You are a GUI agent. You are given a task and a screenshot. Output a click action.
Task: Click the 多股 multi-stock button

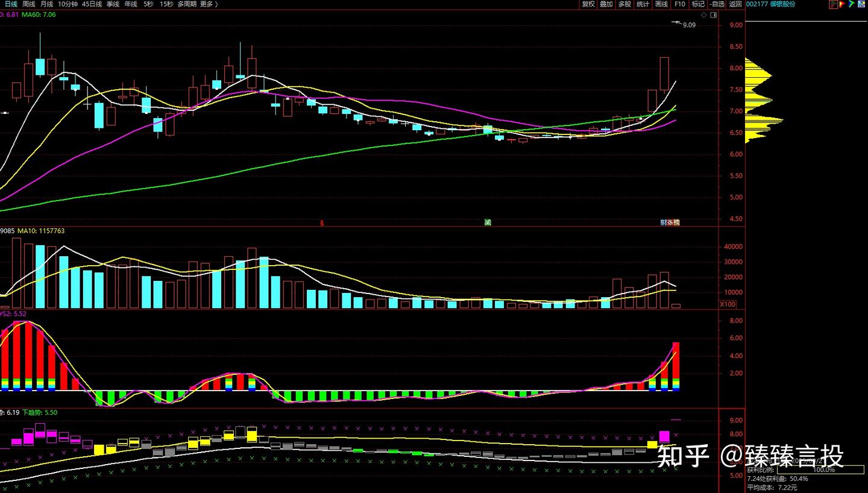625,4
